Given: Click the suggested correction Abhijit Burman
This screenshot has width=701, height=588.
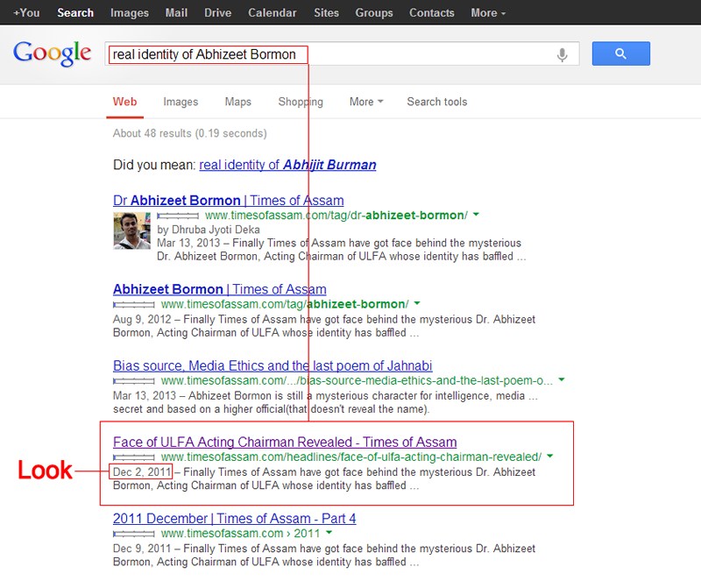Looking at the screenshot, I should 331,165.
